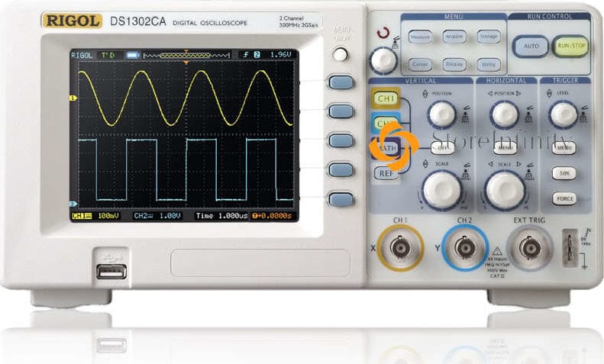Click the large Horizontal SCALE knob
This screenshot has height=364, width=604.
pyautogui.click(x=505, y=191)
